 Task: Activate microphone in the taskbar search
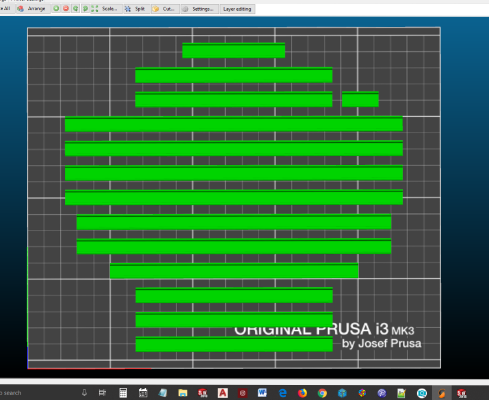[x=84, y=393]
